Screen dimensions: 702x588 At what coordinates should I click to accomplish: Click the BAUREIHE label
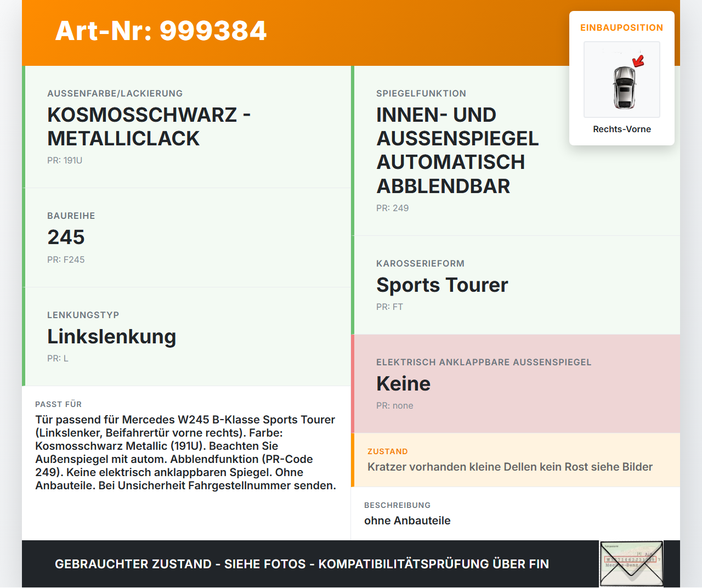[71, 216]
